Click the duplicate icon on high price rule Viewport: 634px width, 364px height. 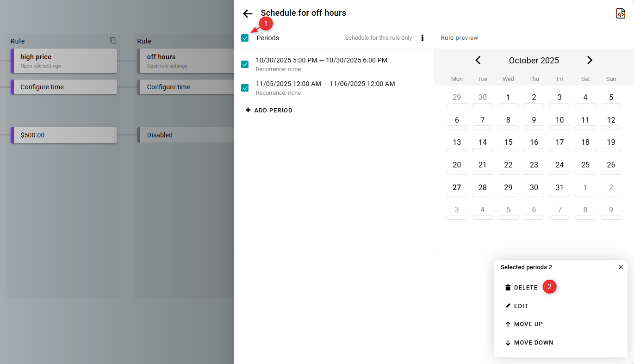[x=113, y=41]
